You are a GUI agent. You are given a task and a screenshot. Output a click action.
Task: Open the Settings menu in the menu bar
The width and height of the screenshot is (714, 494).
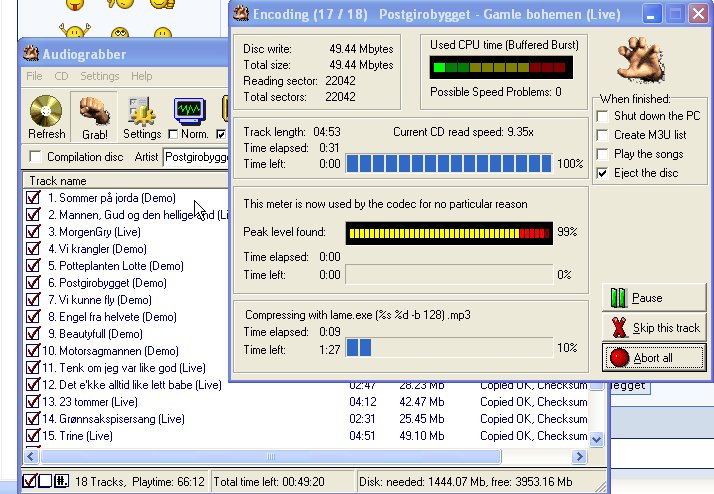pos(100,76)
